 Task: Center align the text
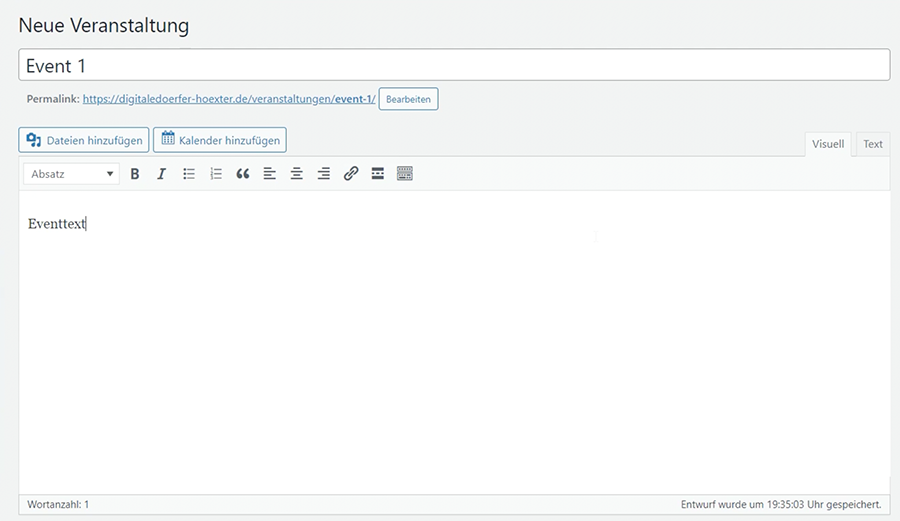[x=297, y=174]
